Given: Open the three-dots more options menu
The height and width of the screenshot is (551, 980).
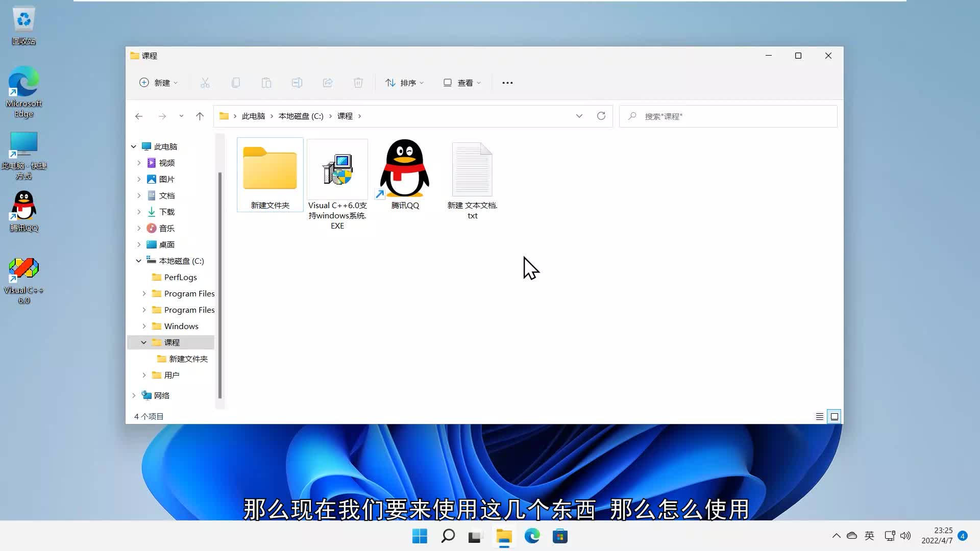Looking at the screenshot, I should tap(507, 83).
